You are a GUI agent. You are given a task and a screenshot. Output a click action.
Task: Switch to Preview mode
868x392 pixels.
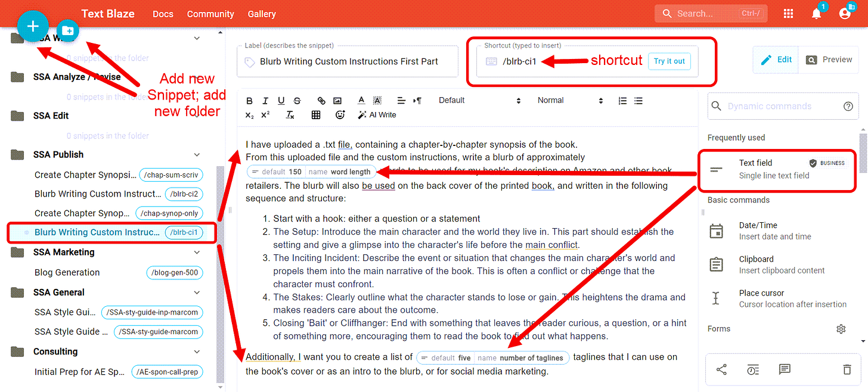pos(829,60)
